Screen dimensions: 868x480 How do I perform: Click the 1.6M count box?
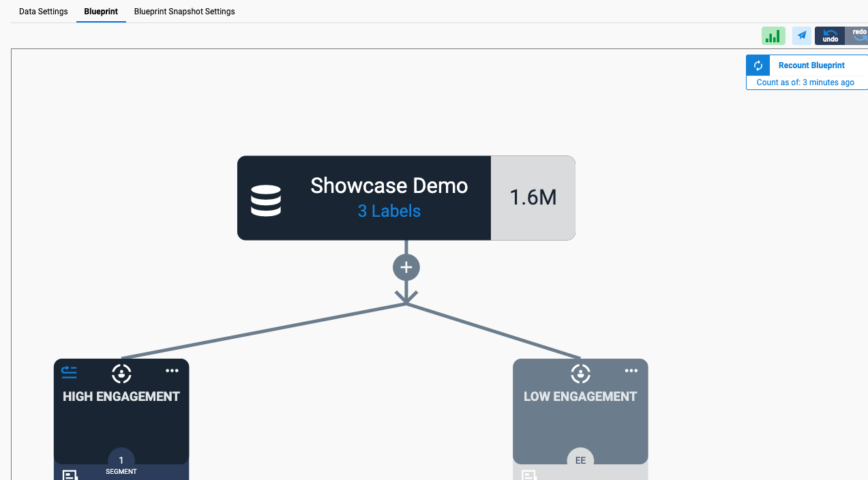coord(533,198)
